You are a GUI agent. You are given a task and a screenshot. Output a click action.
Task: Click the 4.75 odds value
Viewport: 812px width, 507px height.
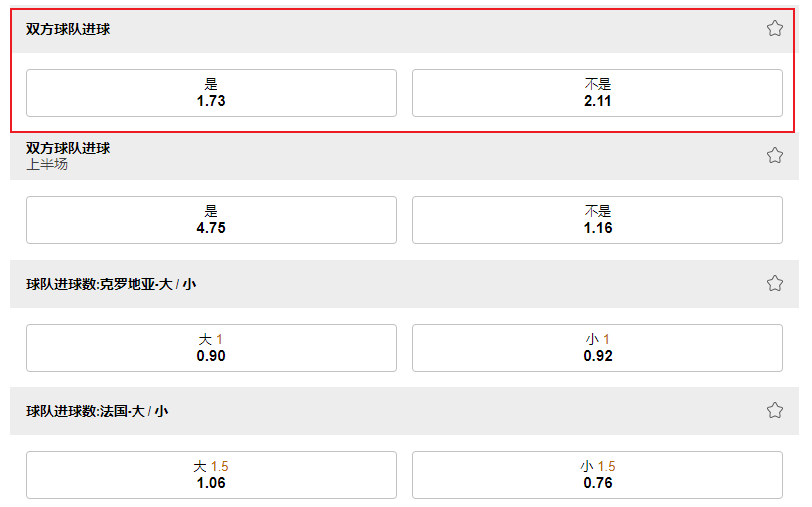[211, 228]
